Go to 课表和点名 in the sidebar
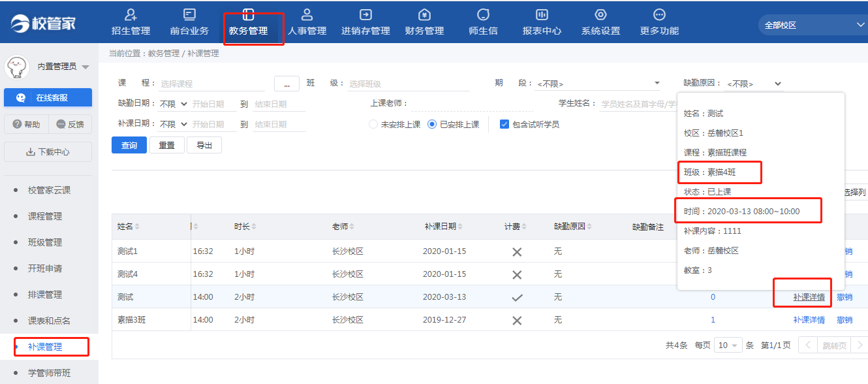868x384 pixels. [x=49, y=321]
